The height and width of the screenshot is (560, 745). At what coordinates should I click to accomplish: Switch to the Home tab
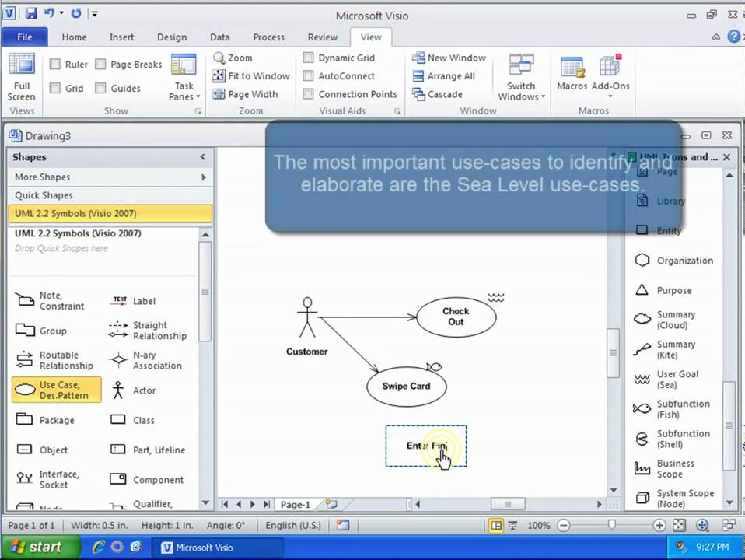(74, 37)
